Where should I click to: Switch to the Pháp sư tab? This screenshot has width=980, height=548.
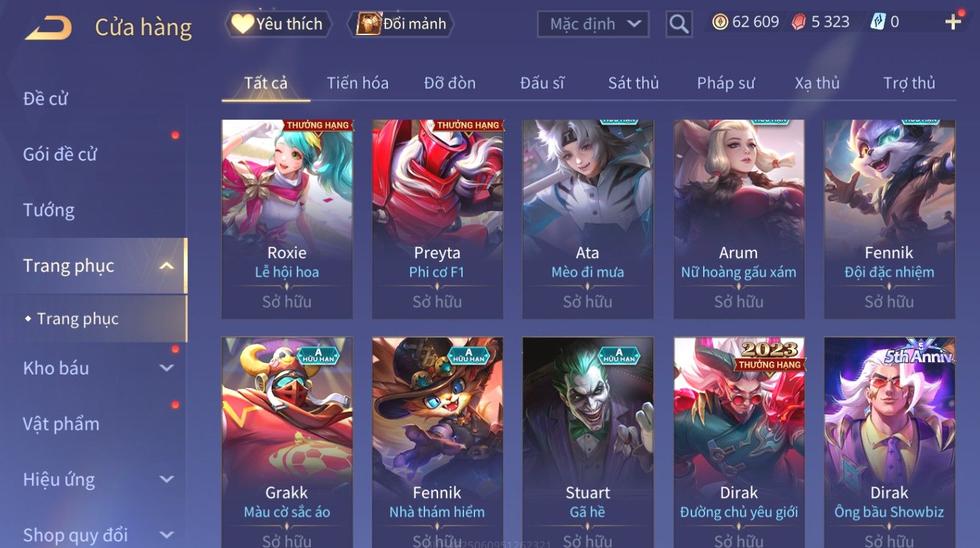click(725, 83)
